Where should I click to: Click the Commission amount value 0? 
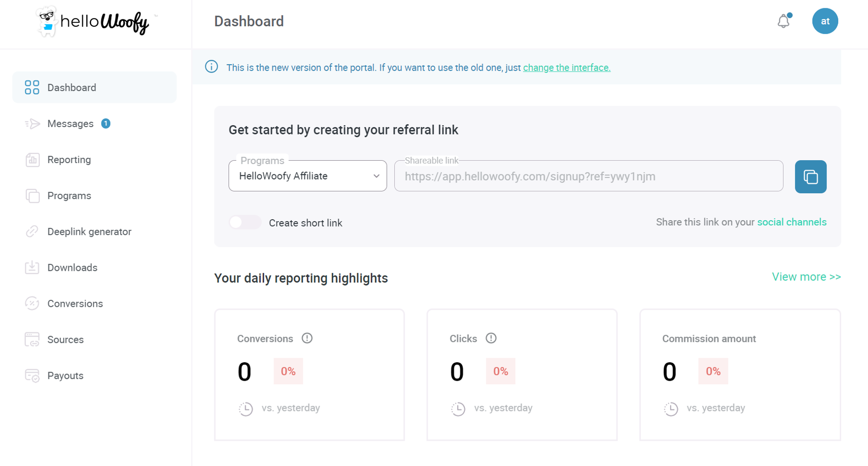pos(670,372)
